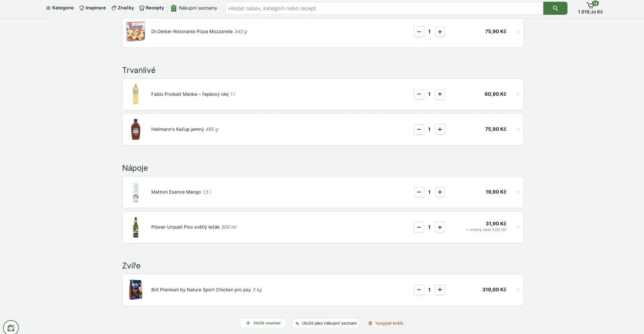Open Pilsner Urquell bottle thumbnail

(x=136, y=227)
